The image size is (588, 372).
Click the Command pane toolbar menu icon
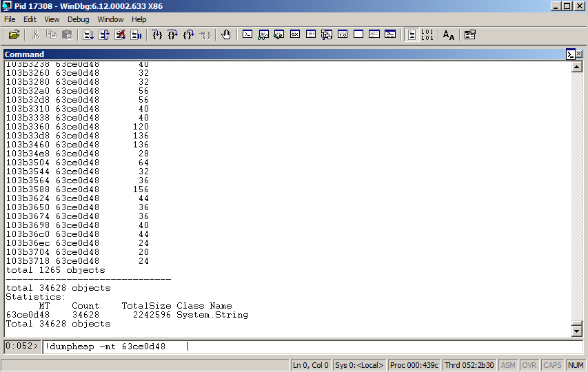click(570, 54)
